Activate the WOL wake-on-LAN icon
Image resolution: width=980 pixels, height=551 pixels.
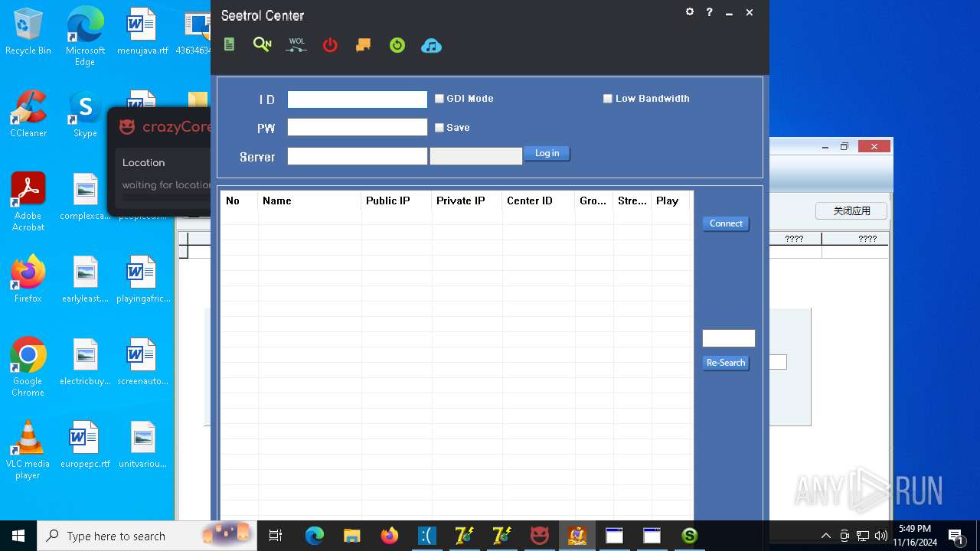[296, 45]
